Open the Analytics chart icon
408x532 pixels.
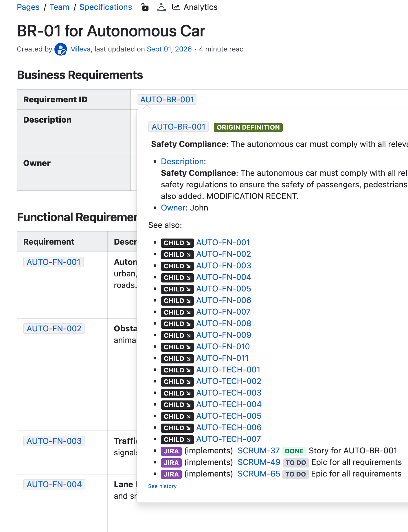176,7
